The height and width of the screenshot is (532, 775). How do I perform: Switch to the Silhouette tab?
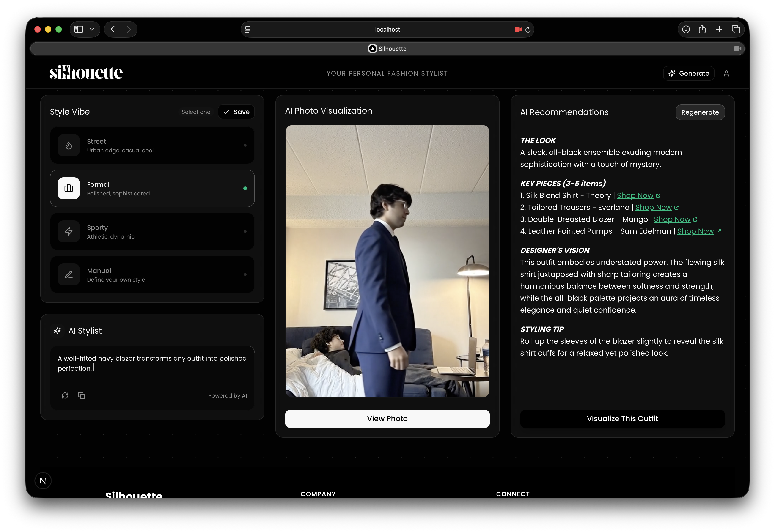tap(387, 49)
